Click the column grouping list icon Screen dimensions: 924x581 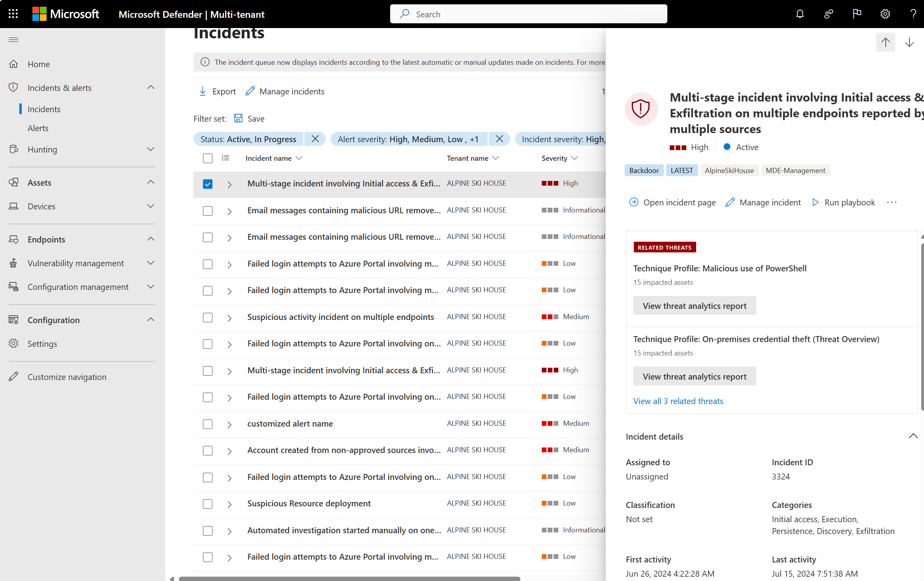[225, 158]
